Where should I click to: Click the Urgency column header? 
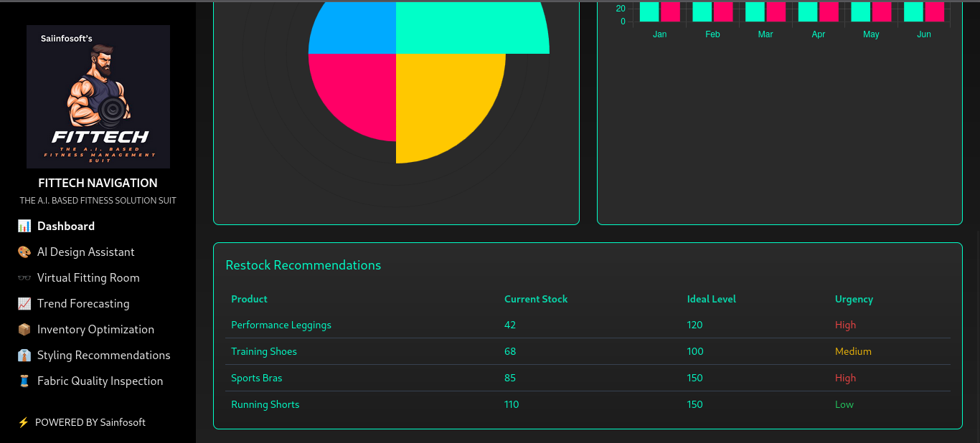click(854, 300)
